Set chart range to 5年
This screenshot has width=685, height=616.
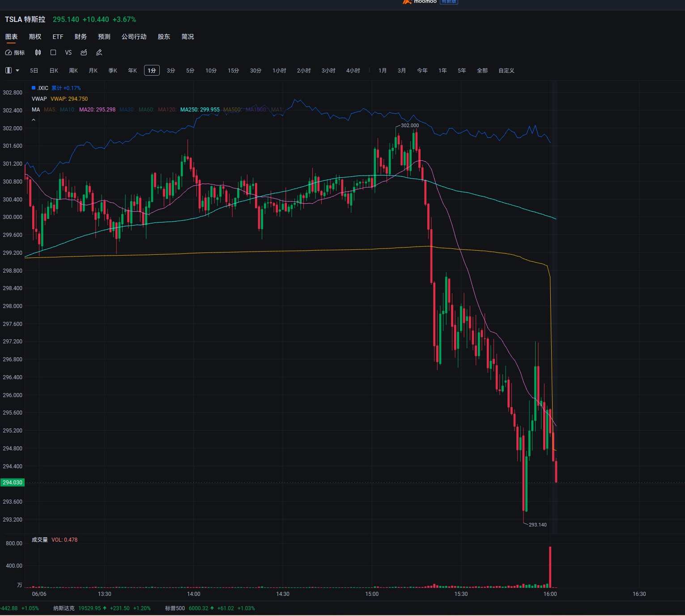[x=462, y=71]
